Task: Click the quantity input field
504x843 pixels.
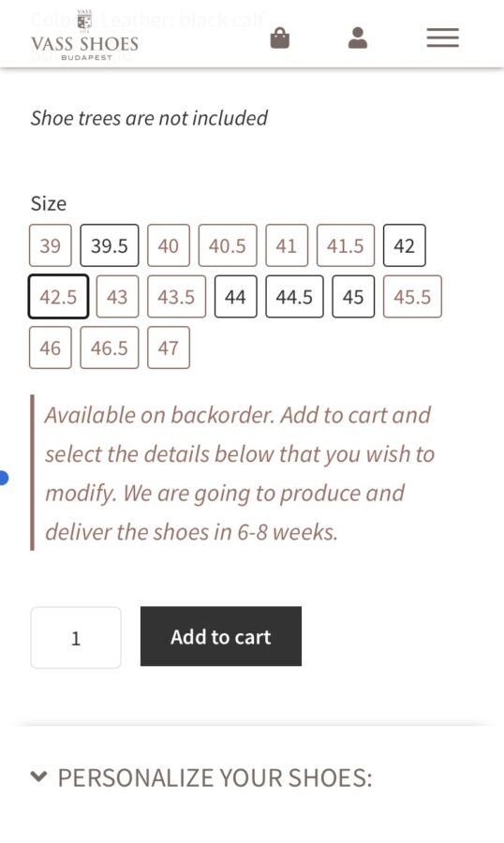Action: click(76, 638)
